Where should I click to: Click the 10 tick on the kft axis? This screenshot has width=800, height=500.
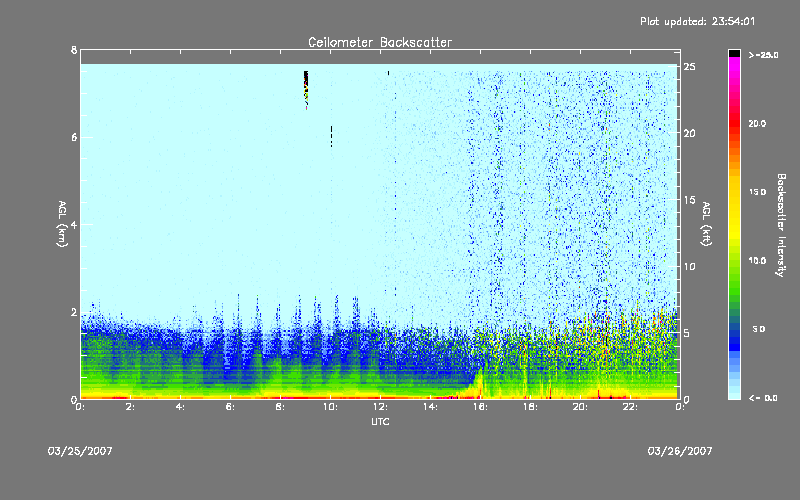(690, 266)
